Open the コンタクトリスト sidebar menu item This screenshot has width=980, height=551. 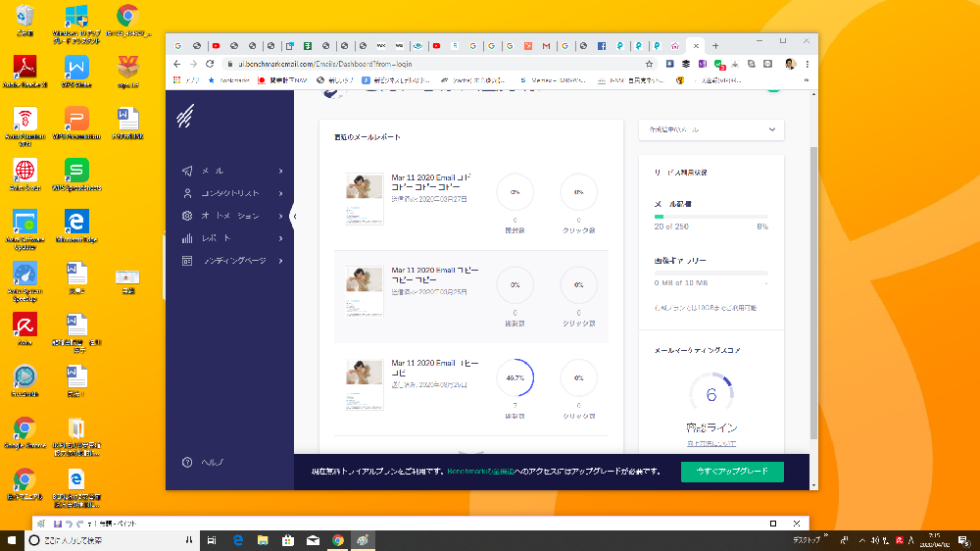point(230,193)
